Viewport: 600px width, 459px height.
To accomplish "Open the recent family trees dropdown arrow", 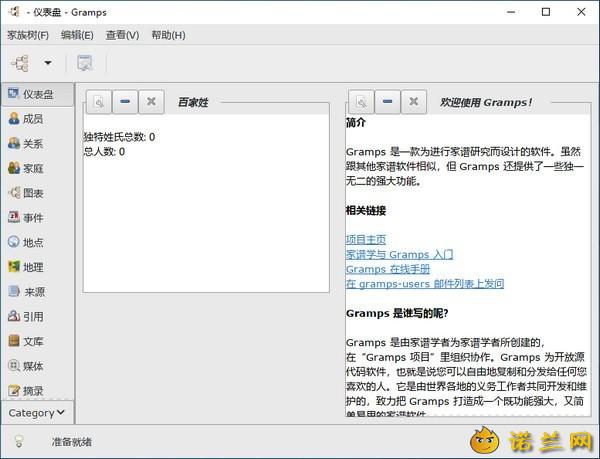I will click(x=48, y=63).
